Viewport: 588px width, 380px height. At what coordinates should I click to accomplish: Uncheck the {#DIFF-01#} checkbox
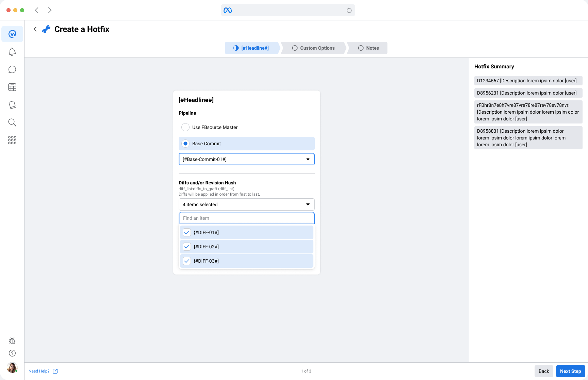187,232
